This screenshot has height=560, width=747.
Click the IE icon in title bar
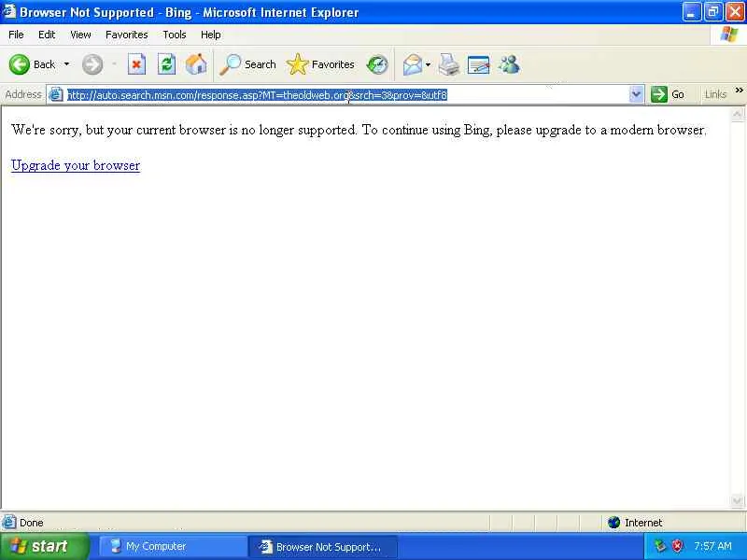pos(9,11)
